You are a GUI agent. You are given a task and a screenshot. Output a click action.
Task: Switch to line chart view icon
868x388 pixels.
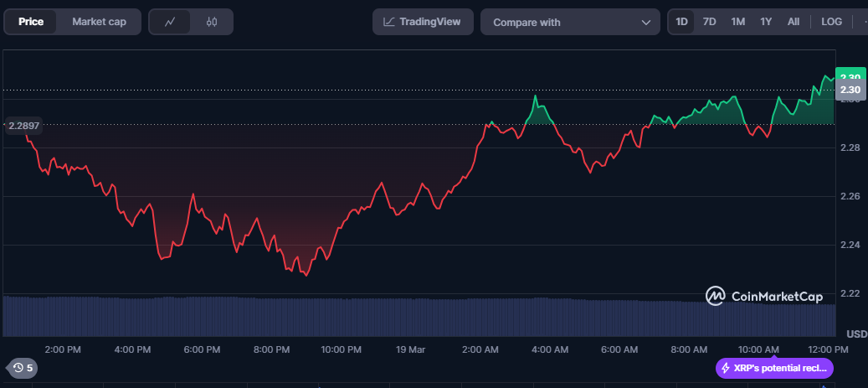[x=170, y=22]
